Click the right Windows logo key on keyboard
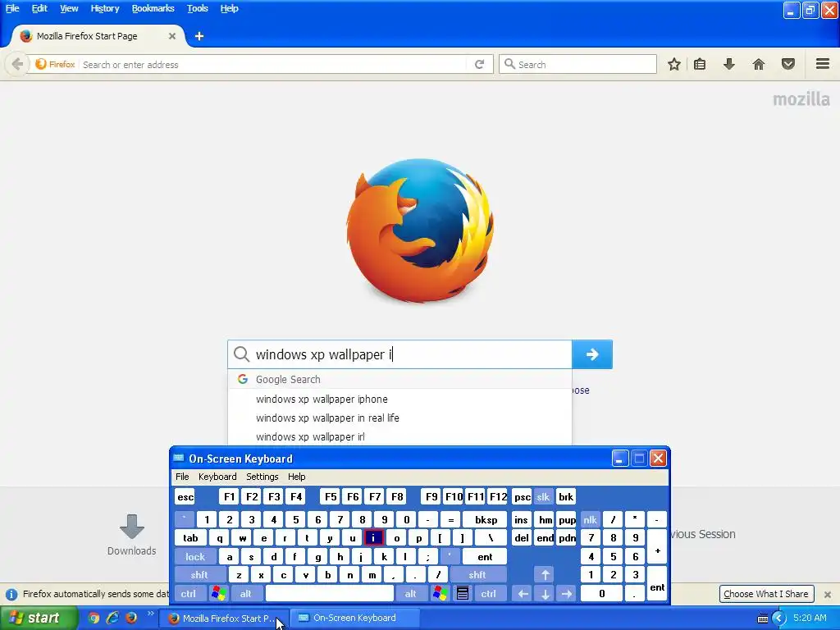 [x=441, y=594]
